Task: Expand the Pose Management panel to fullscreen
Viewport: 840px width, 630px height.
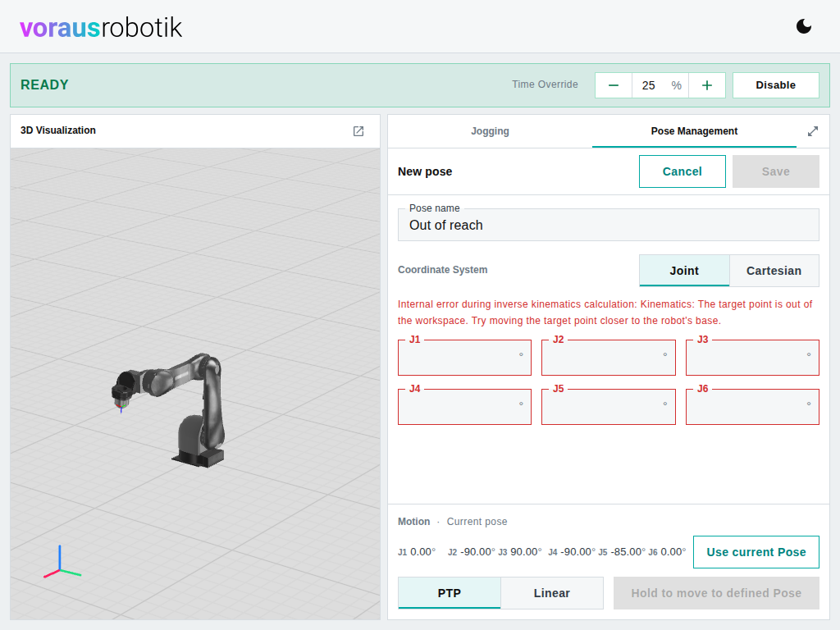Action: (813, 131)
